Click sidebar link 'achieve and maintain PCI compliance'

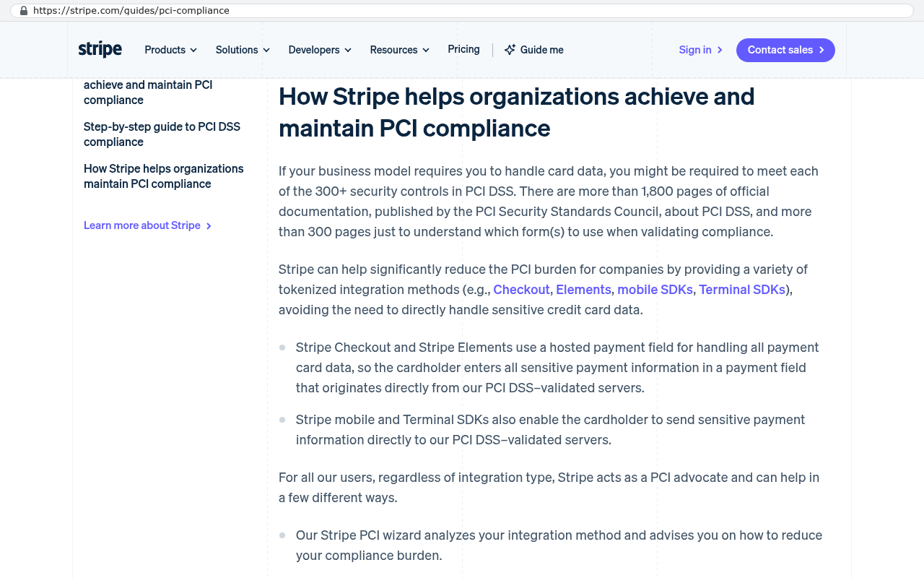tap(148, 92)
